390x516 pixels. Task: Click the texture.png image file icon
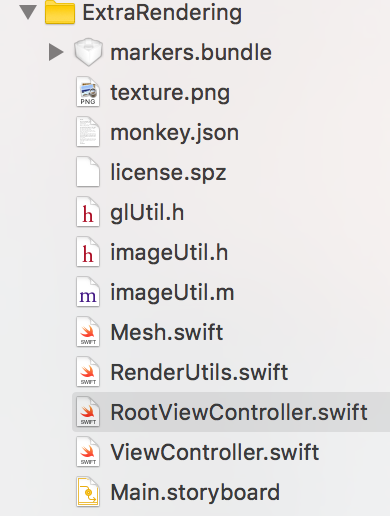[88, 92]
